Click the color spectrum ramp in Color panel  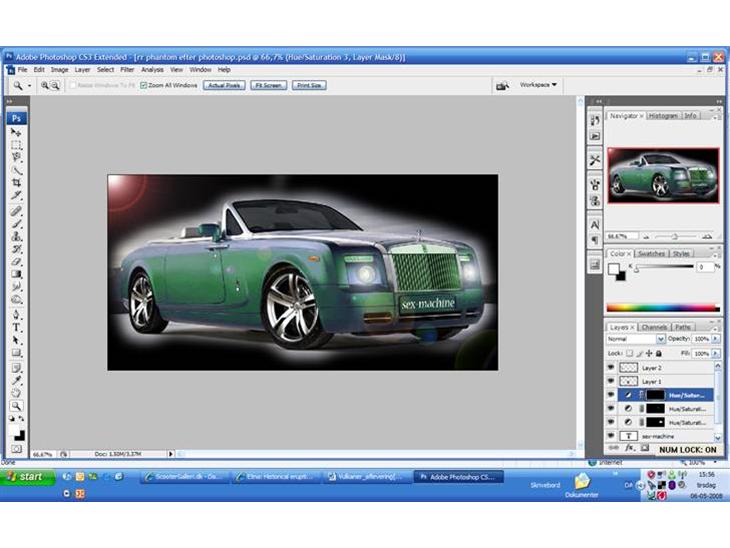pyautogui.click(x=662, y=308)
